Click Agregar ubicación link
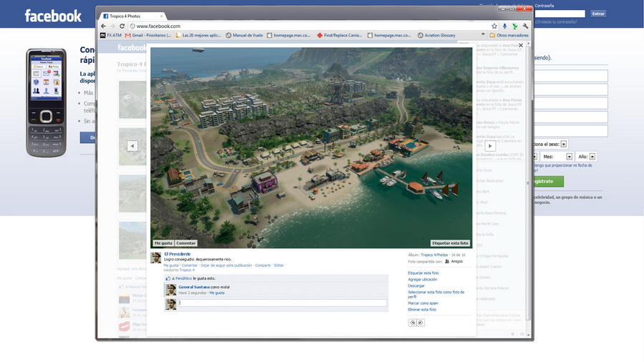644x362 pixels. 422,280
